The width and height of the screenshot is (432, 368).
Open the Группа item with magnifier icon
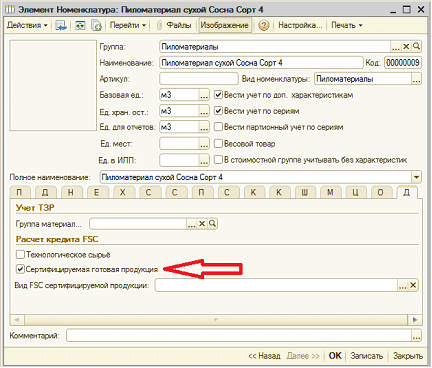(416, 47)
